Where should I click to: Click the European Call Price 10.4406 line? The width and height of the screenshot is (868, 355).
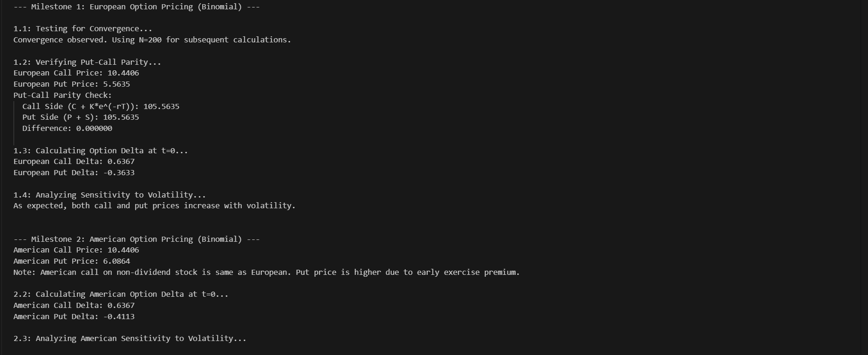[76, 73]
